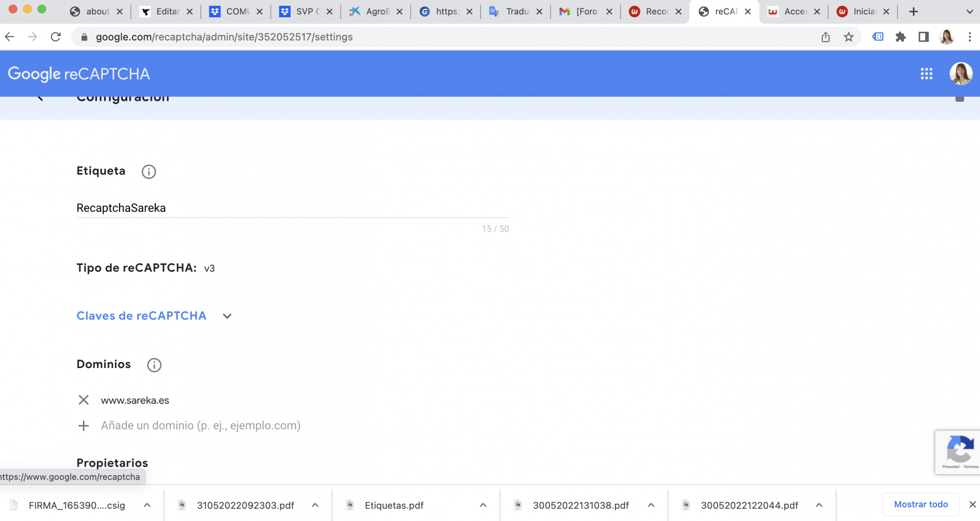The width and height of the screenshot is (980, 521).
Task: Open the Chrome three-dot menu
Action: click(x=970, y=37)
